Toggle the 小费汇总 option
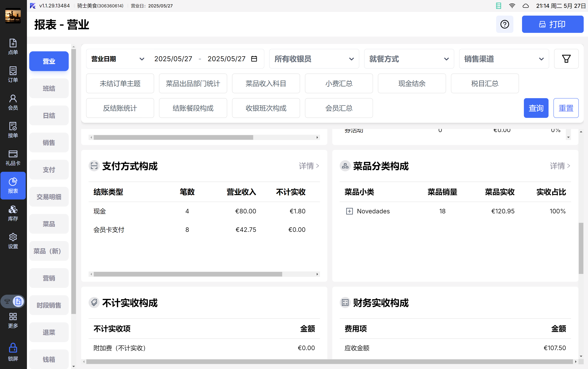Image resolution: width=588 pixels, height=369 pixels. pos(339,83)
